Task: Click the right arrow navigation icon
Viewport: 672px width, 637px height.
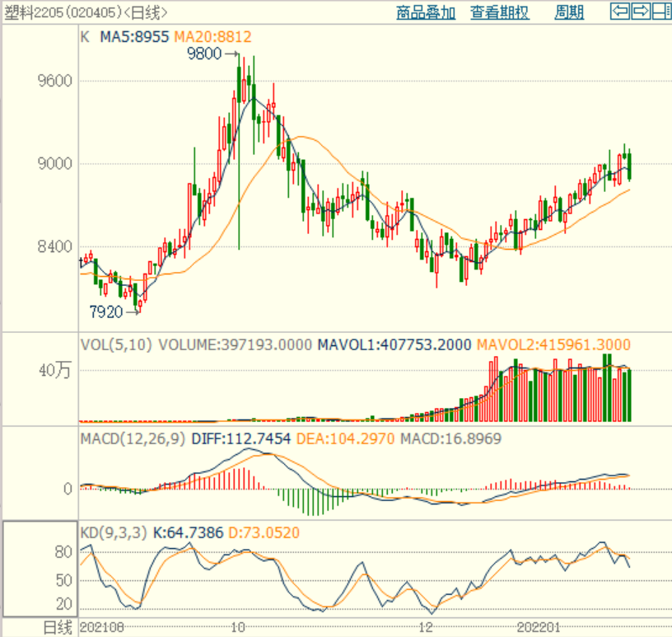Action: pyautogui.click(x=640, y=12)
